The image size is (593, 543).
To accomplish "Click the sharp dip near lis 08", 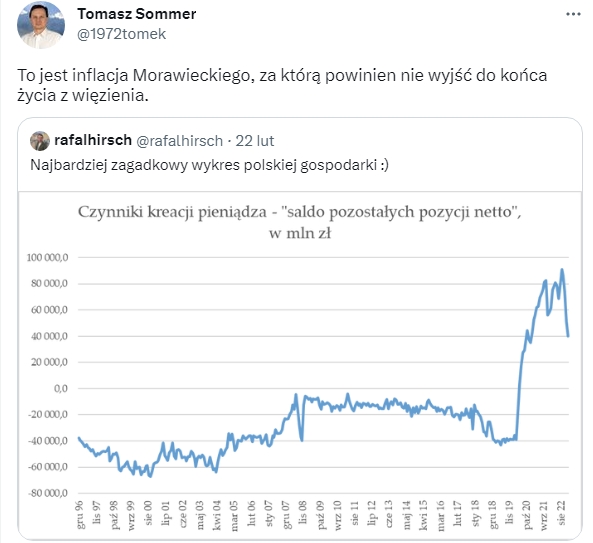I will [x=302, y=439].
